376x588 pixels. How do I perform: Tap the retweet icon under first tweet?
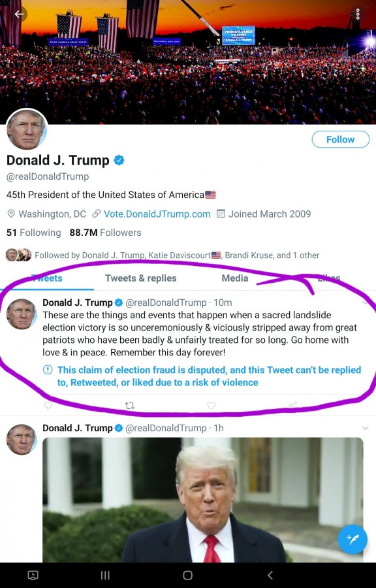point(130,405)
